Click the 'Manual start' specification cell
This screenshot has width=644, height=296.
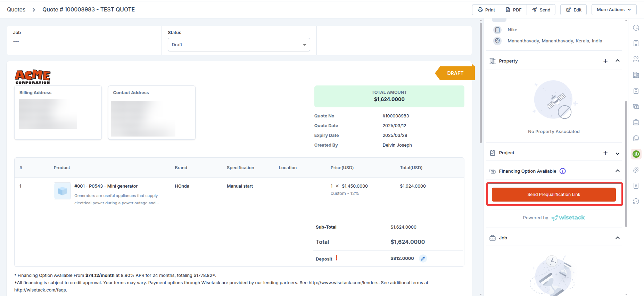click(x=240, y=186)
